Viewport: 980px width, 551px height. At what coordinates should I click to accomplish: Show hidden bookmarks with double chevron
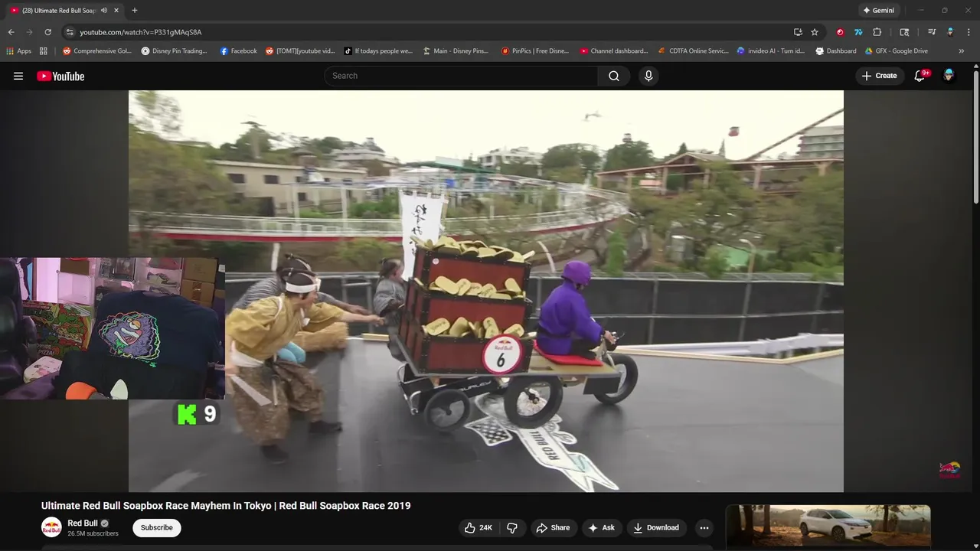point(962,51)
